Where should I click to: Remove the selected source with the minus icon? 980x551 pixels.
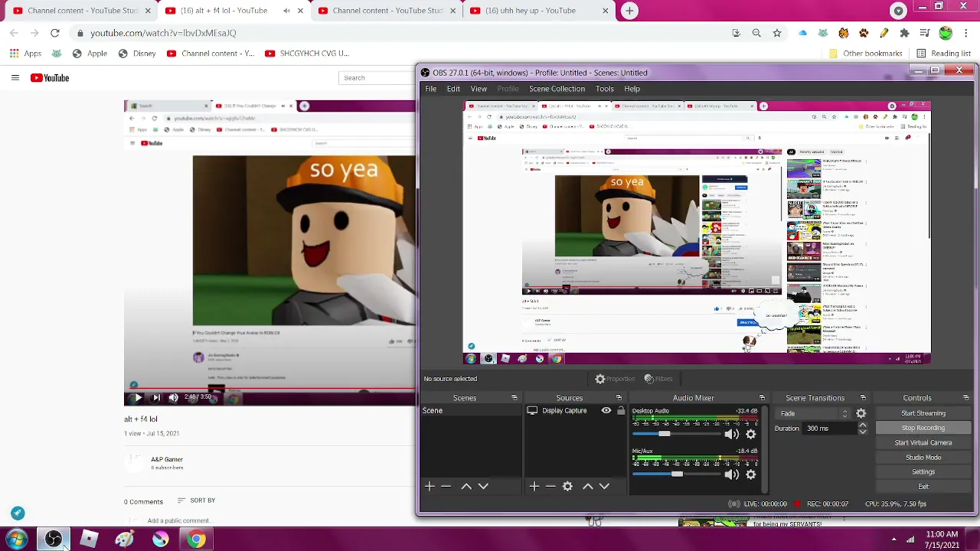coord(550,486)
